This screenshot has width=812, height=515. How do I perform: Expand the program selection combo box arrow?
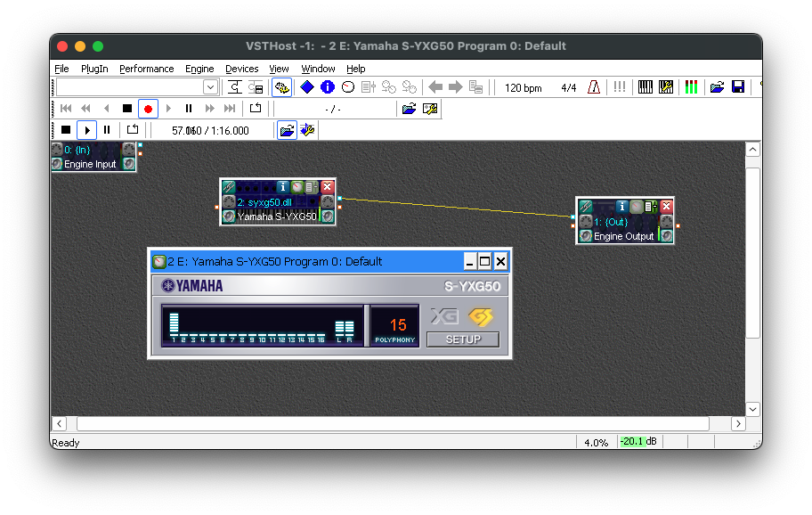coord(210,87)
